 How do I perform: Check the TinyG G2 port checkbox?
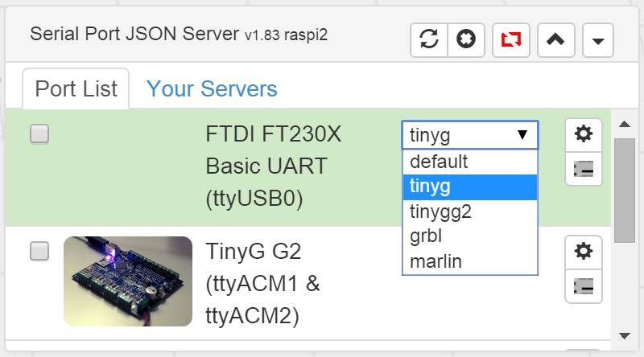click(39, 252)
